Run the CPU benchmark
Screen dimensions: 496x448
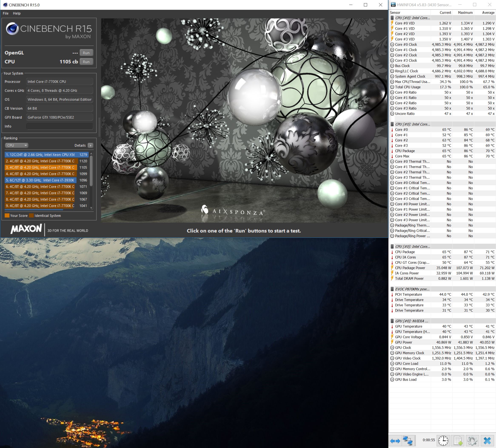click(86, 62)
